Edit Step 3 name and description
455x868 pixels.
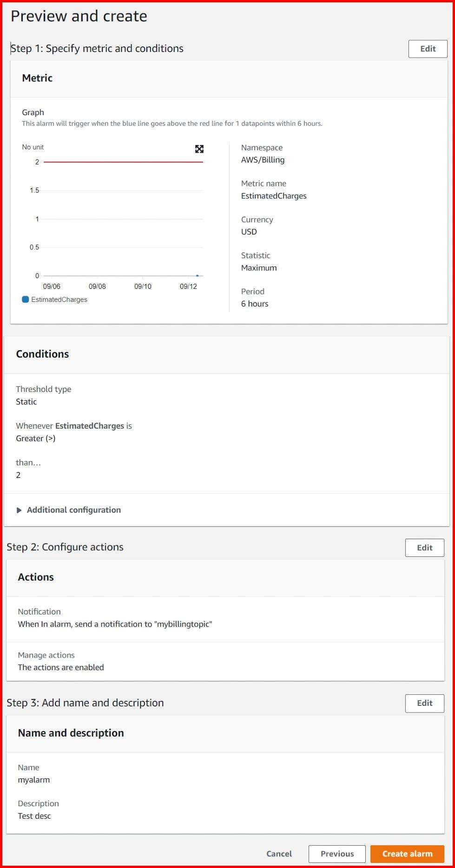tap(424, 703)
